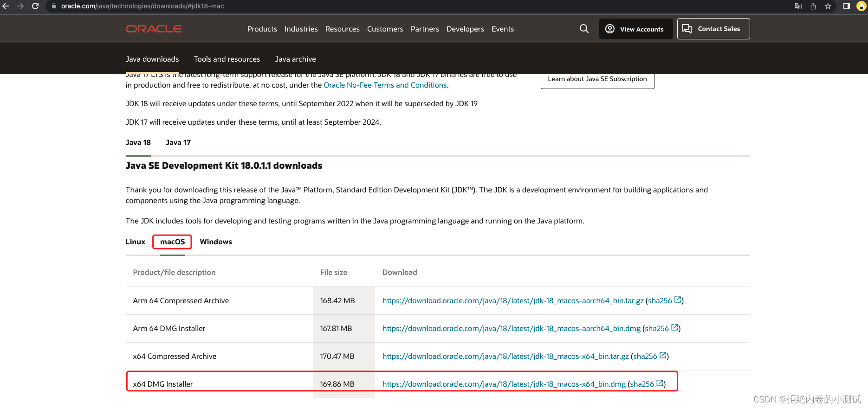Image resolution: width=868 pixels, height=408 pixels.
Task: Click 'x64 DMG Installer' text
Action: [163, 384]
